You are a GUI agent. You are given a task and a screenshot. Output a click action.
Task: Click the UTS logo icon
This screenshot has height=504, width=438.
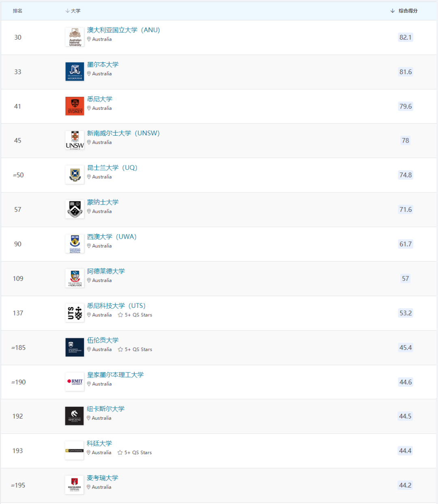pyautogui.click(x=75, y=313)
